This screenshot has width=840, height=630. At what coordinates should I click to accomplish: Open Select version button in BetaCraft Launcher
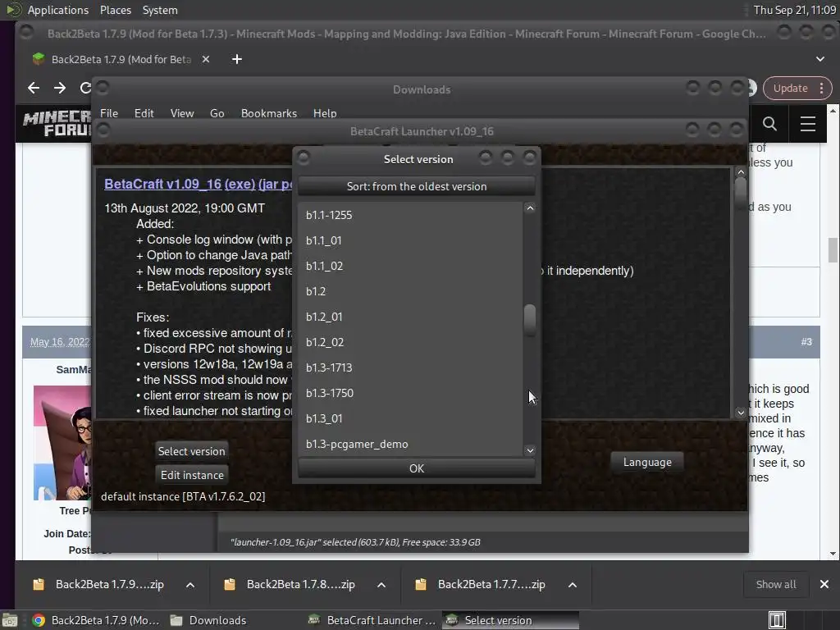191,451
